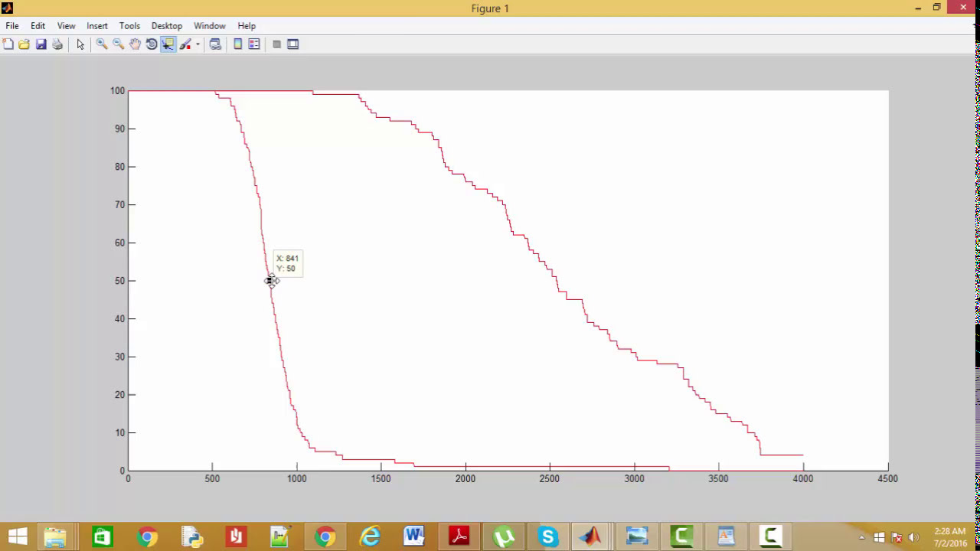Screen dimensions: 980x551
Task: Open uTorrent from the taskbar
Action: point(504,536)
